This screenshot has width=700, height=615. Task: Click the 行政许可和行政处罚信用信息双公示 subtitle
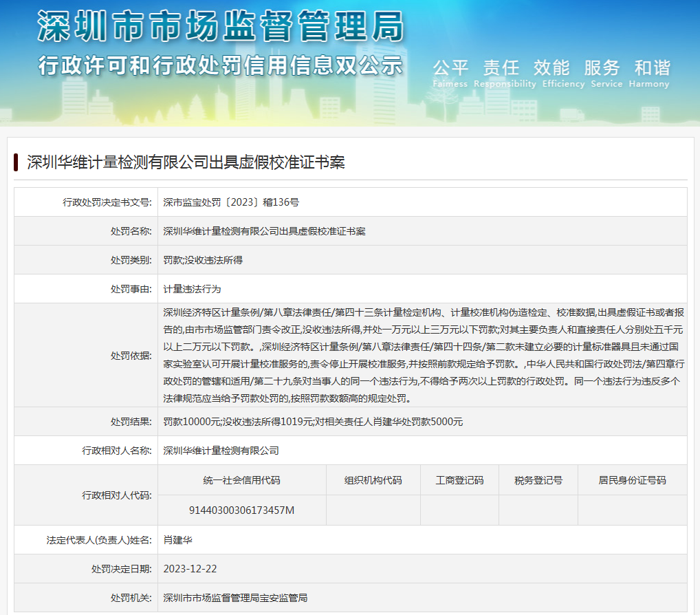(220, 66)
